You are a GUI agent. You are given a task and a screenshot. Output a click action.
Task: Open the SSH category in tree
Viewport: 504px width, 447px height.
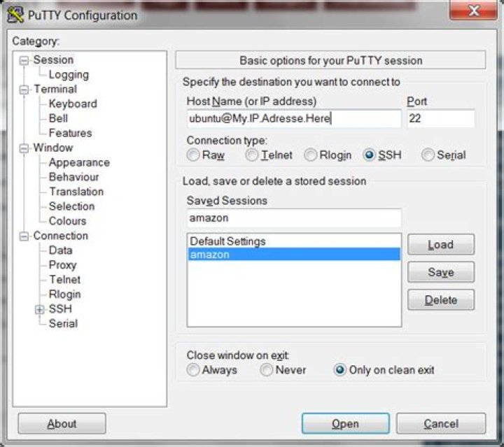pos(60,309)
